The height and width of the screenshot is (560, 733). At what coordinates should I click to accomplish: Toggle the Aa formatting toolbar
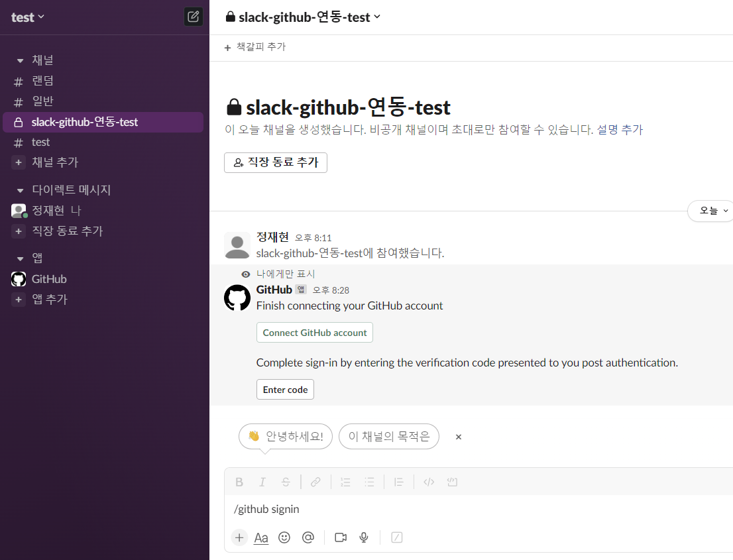click(261, 537)
